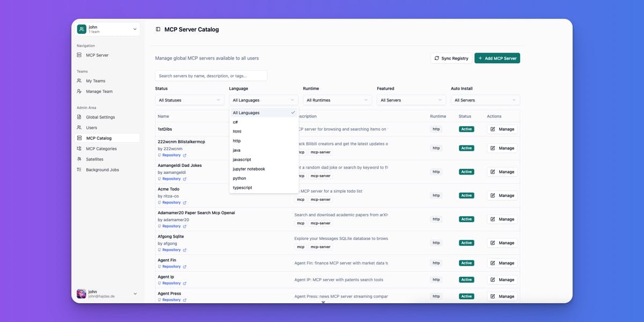This screenshot has height=322, width=644.
Task: Toggle the sidebar panel icon
Action: [158, 30]
